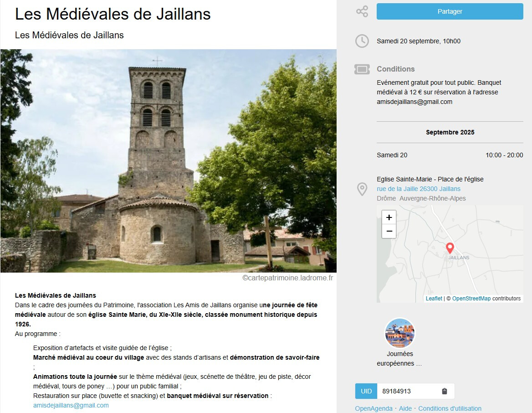Click the share icon beside Partager

362,11
